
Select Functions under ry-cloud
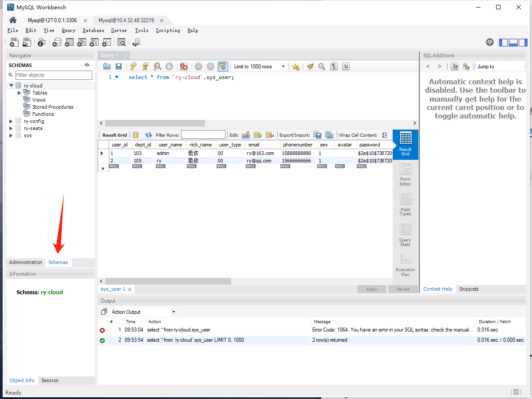43,114
